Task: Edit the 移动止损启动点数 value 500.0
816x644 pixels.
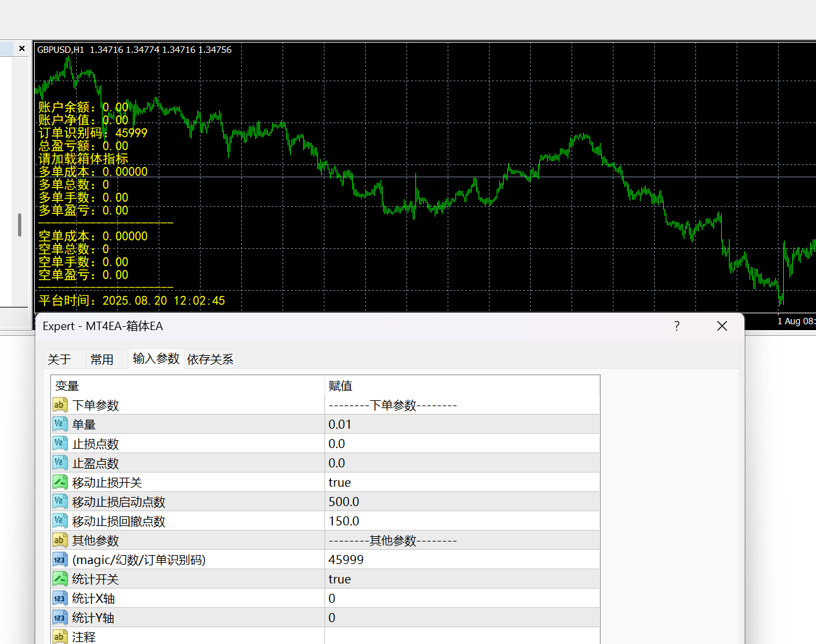Action: 344,502
